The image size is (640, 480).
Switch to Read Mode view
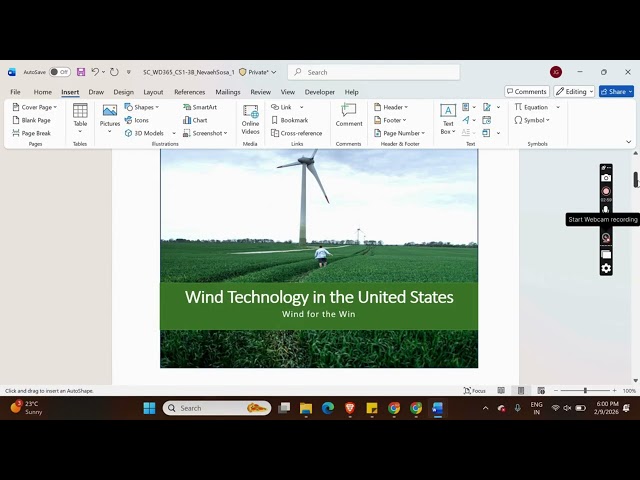(501, 391)
